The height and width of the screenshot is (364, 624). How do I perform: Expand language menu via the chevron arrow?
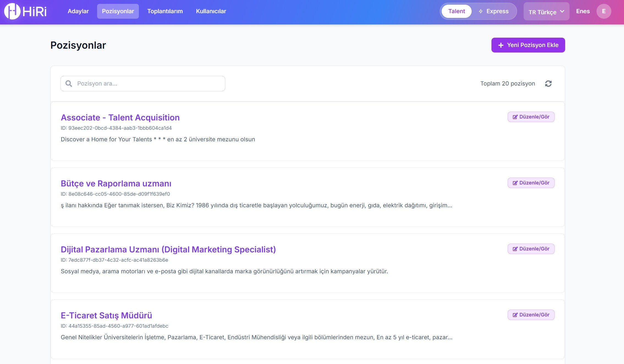point(562,12)
